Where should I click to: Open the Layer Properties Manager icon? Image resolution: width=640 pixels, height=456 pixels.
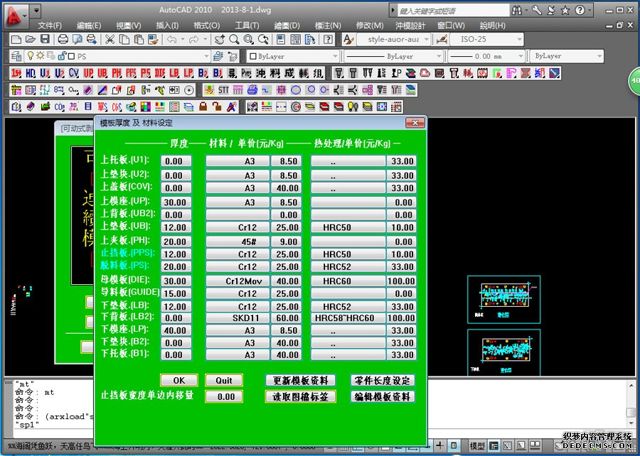click(x=16, y=56)
